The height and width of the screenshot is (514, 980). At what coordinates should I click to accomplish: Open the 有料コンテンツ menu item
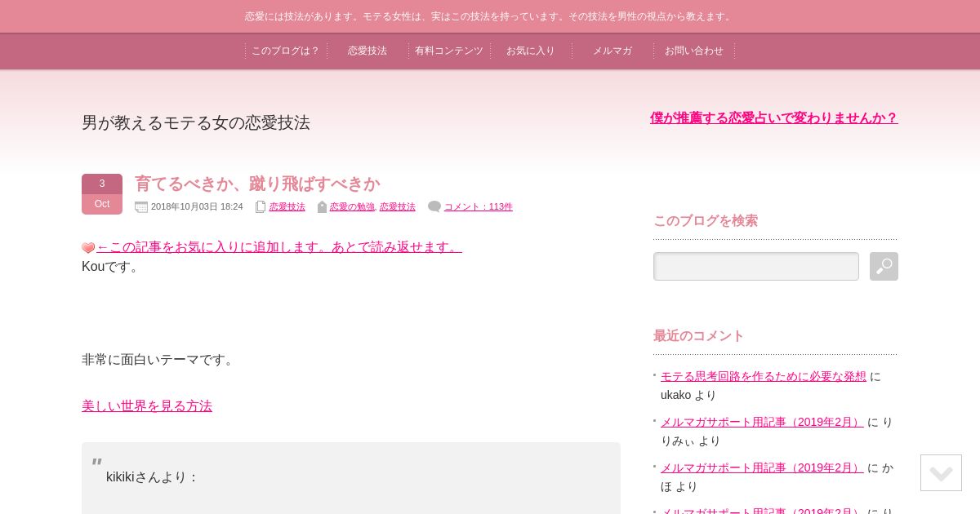[449, 51]
